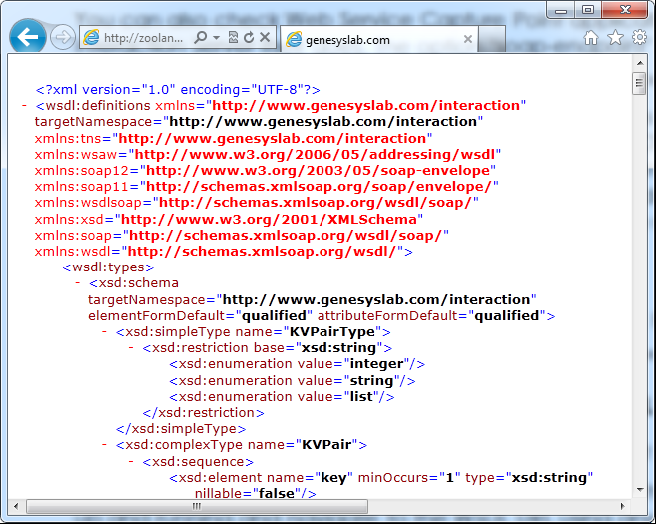Click the horizontal scrollbar right arrow

tap(623, 506)
